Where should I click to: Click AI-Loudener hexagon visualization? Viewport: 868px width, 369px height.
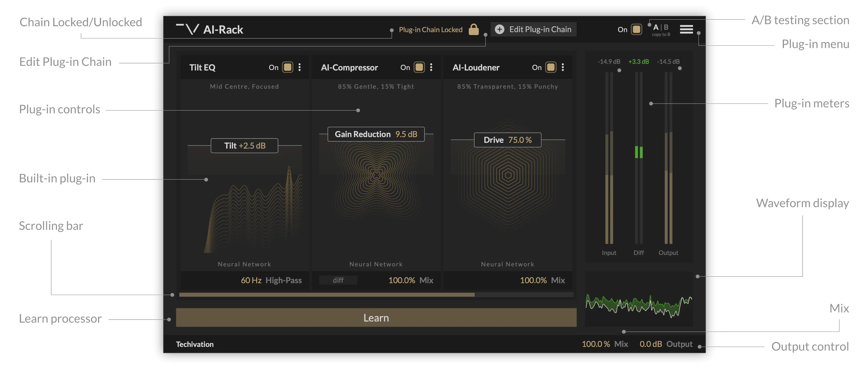(508, 175)
